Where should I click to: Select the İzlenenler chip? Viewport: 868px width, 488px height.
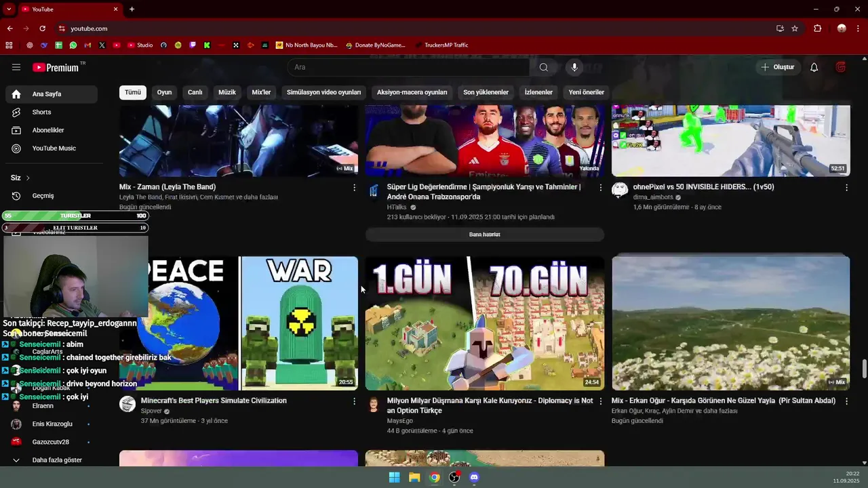pos(539,92)
